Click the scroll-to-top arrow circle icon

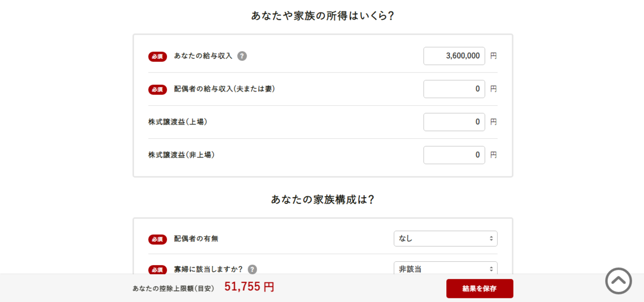[618, 281]
